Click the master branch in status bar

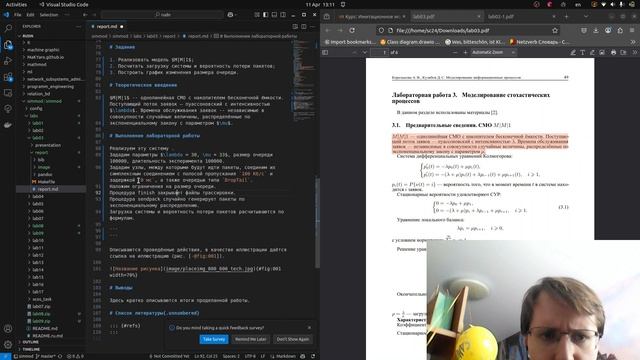(x=45, y=356)
